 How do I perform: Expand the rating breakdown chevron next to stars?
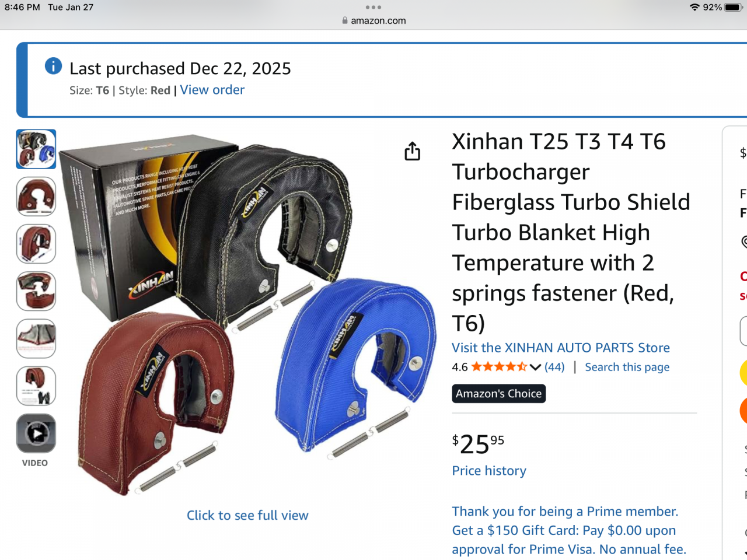[x=535, y=367]
